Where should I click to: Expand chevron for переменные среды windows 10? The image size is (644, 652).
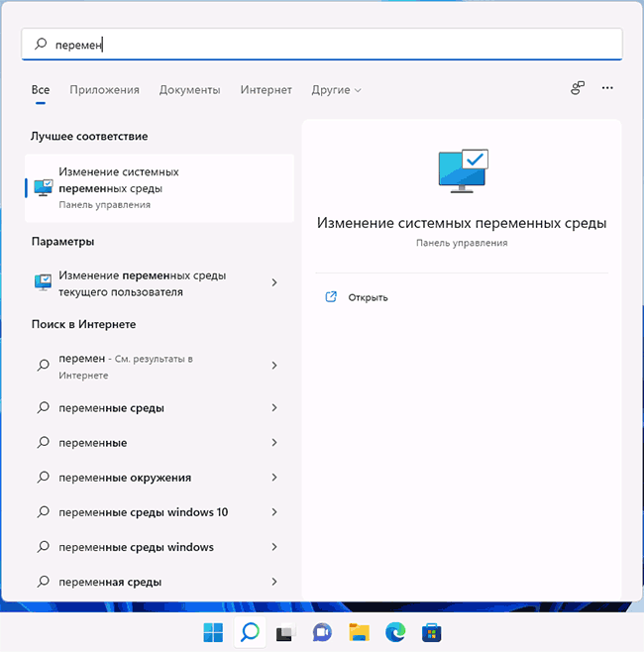[274, 512]
